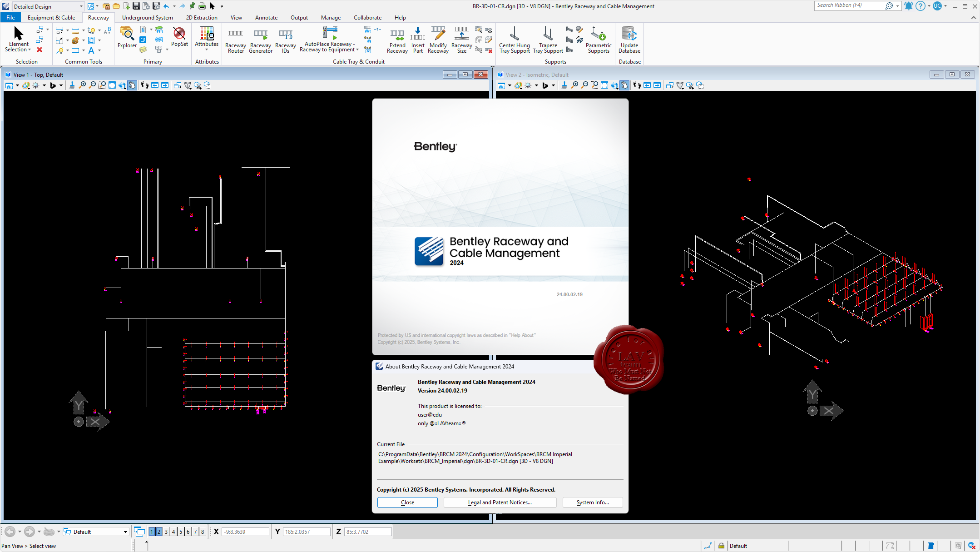This screenshot has width=980, height=552.
Task: Toggle view 5 button
Action: [x=181, y=532]
